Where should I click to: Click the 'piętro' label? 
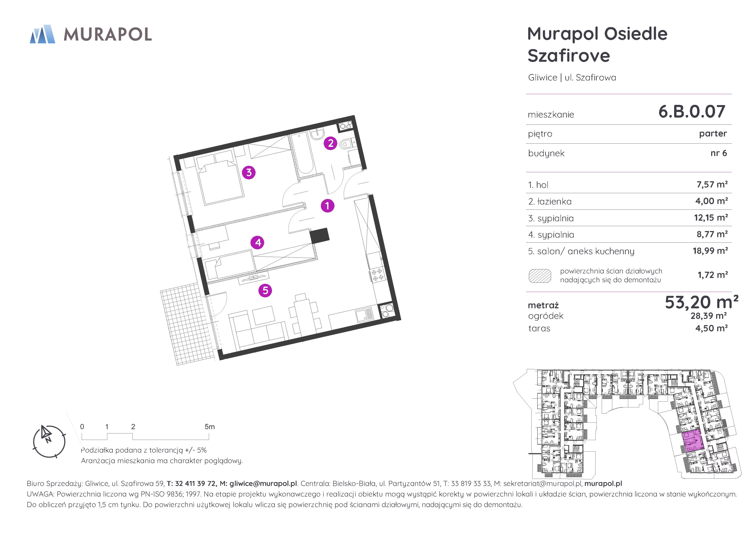click(x=540, y=134)
